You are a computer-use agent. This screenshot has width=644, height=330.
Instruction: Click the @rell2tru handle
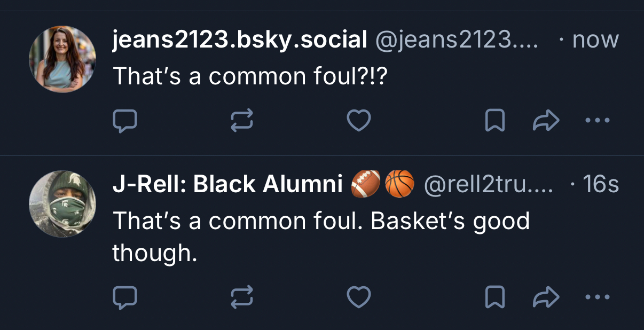tap(488, 184)
